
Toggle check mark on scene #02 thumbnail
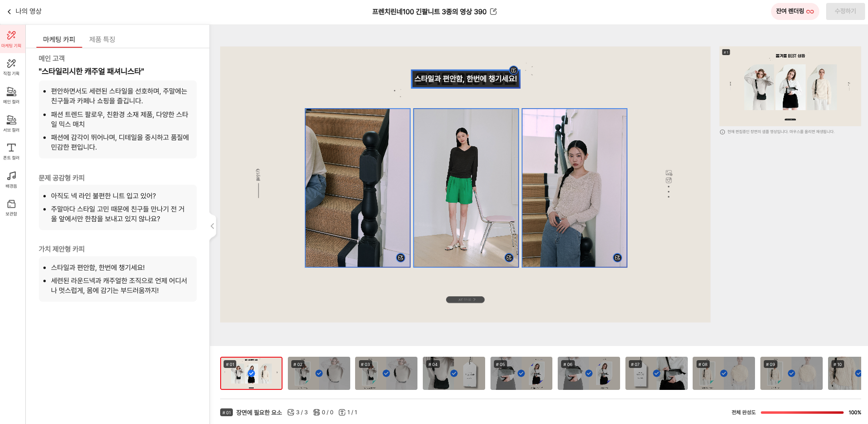pyautogui.click(x=319, y=373)
